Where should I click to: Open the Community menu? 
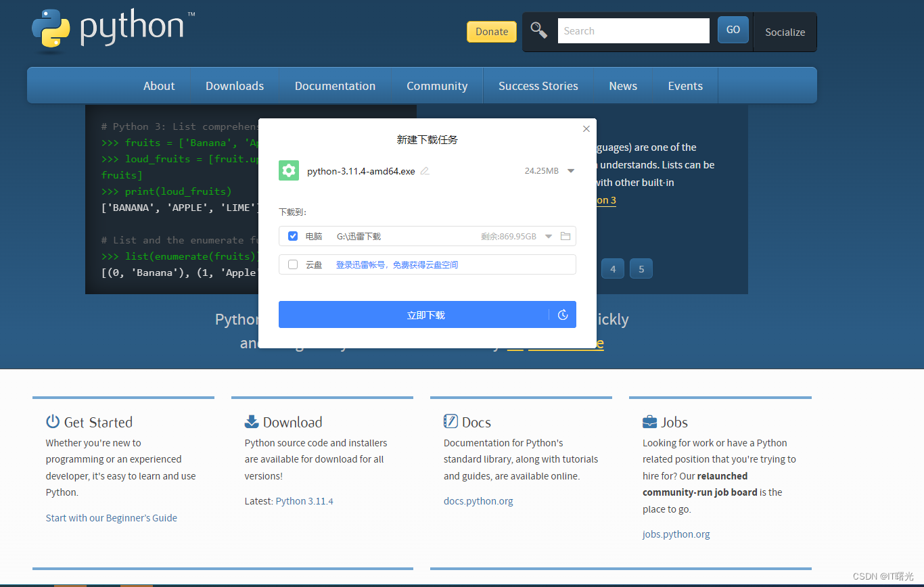(437, 86)
